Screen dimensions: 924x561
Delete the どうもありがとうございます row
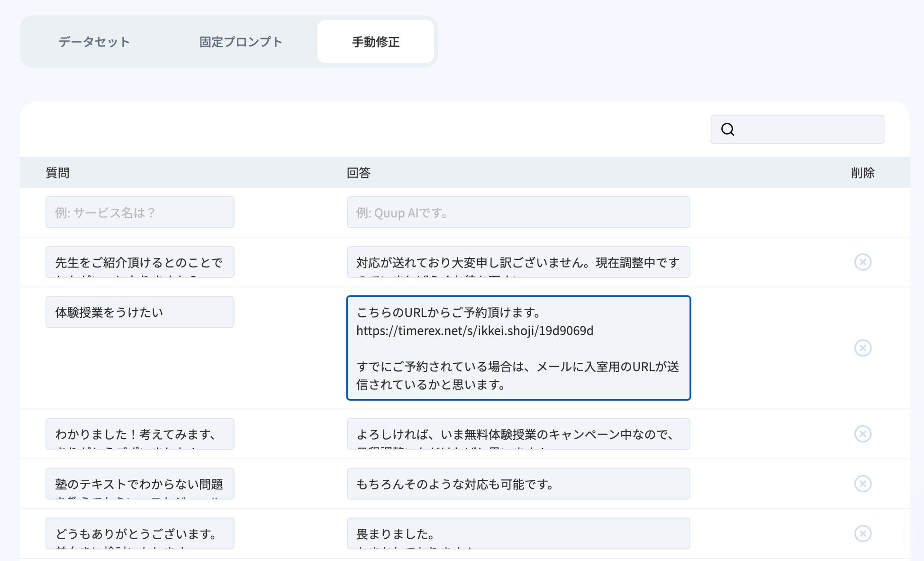click(862, 533)
